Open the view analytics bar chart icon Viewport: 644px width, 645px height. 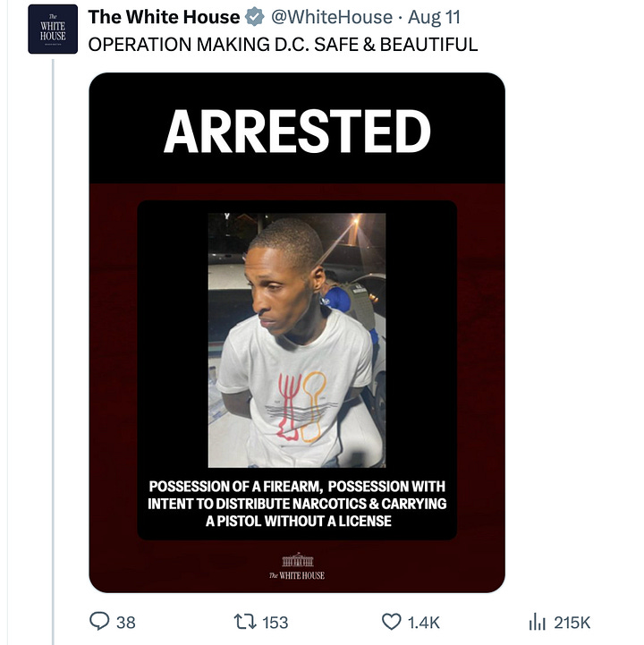tap(537, 622)
